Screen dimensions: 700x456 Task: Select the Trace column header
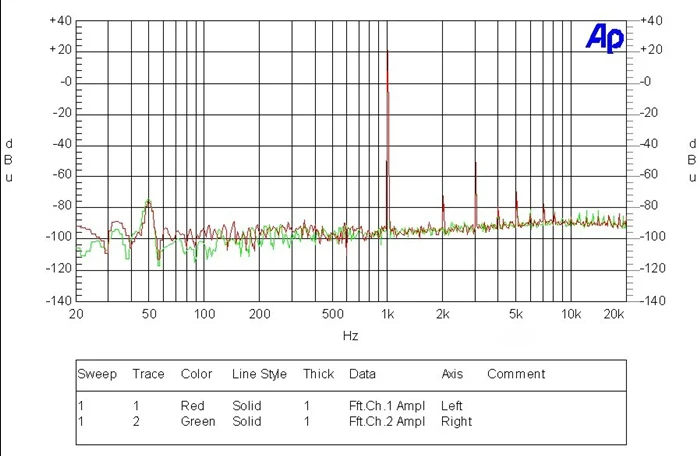pyautogui.click(x=148, y=374)
